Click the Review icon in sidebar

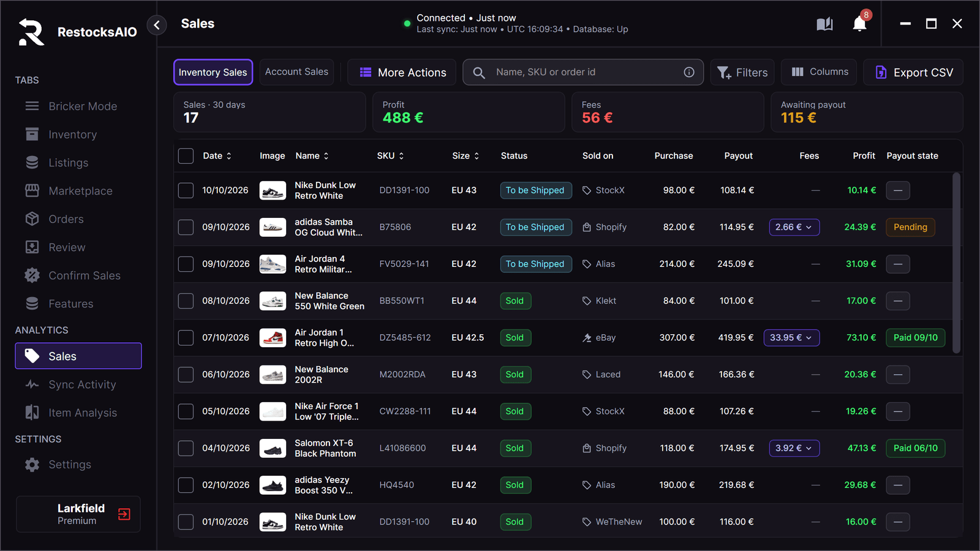point(32,247)
